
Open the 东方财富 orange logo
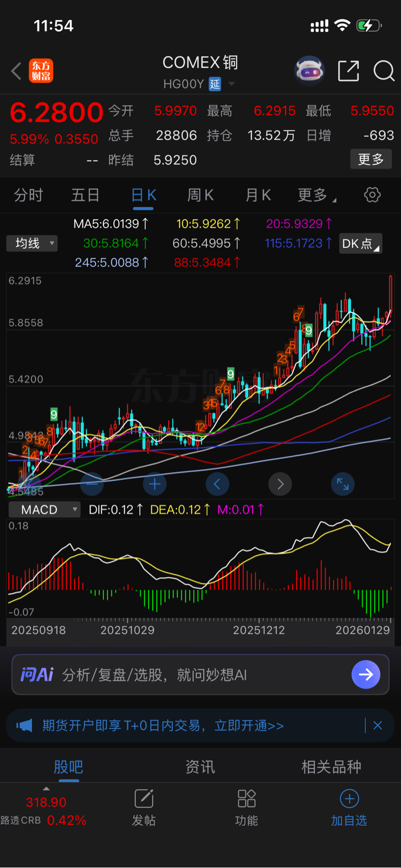(x=41, y=71)
